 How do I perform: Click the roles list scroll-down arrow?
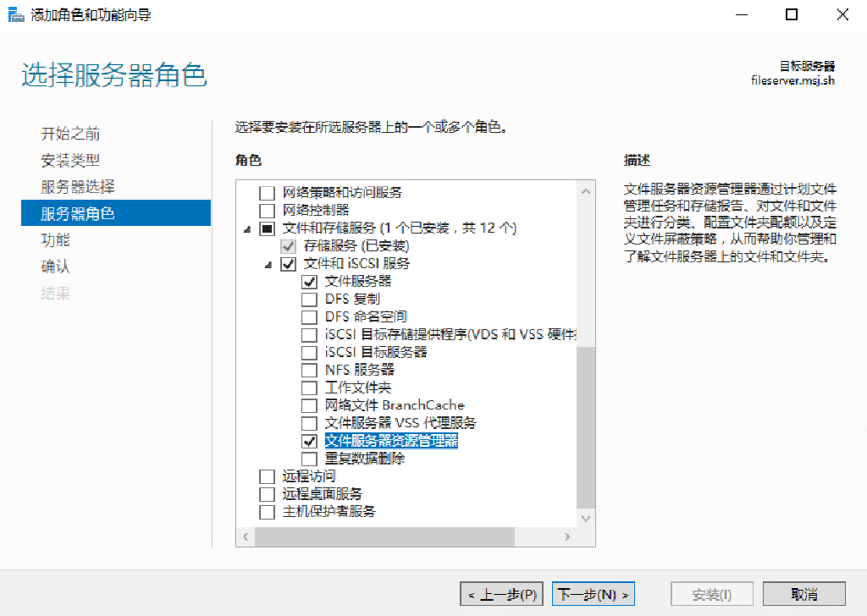coord(585,520)
